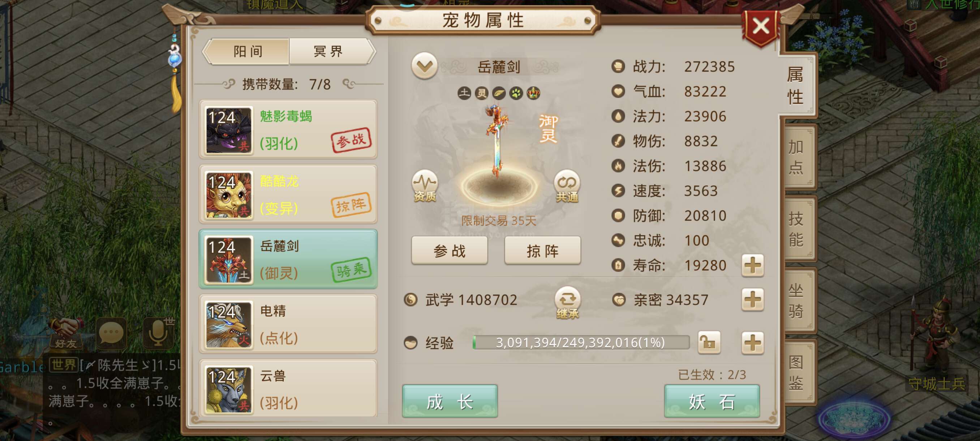Click the experience lock icon
This screenshot has height=441, width=980.
[709, 342]
